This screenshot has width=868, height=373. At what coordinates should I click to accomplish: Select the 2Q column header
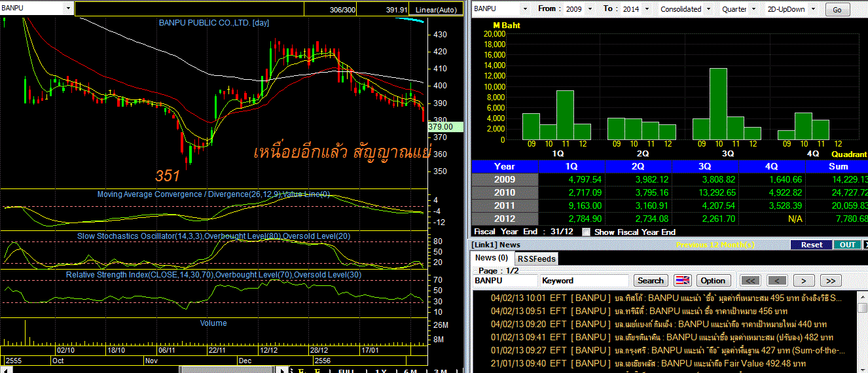click(x=639, y=166)
